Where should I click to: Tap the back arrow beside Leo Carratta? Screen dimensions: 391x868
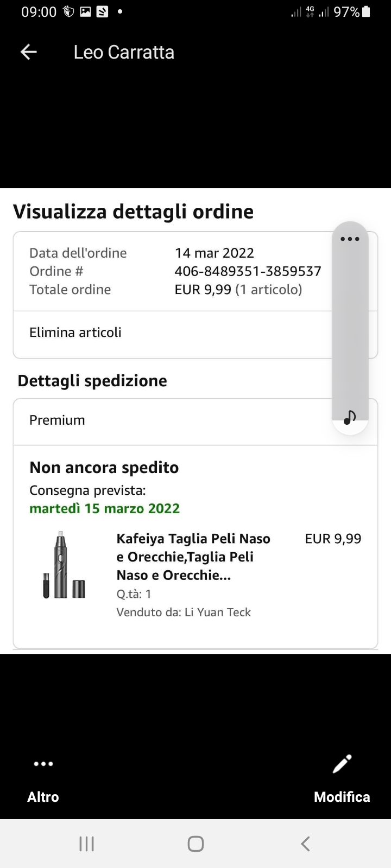click(28, 52)
